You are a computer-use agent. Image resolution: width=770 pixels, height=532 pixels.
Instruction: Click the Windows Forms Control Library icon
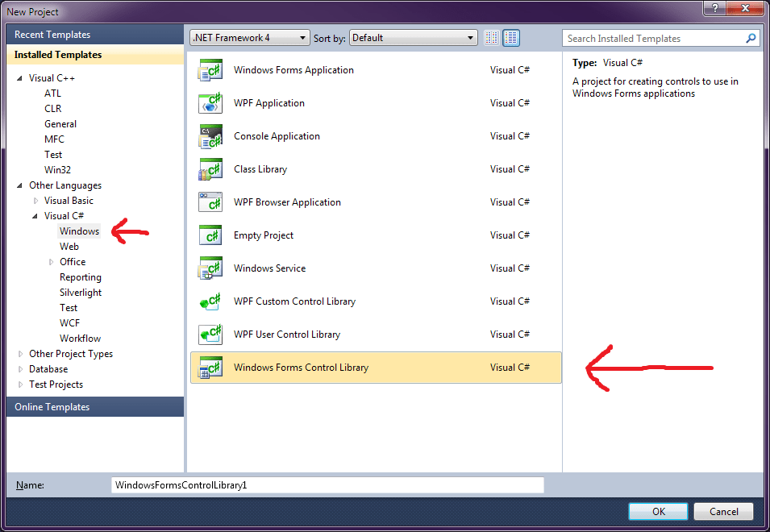point(210,368)
